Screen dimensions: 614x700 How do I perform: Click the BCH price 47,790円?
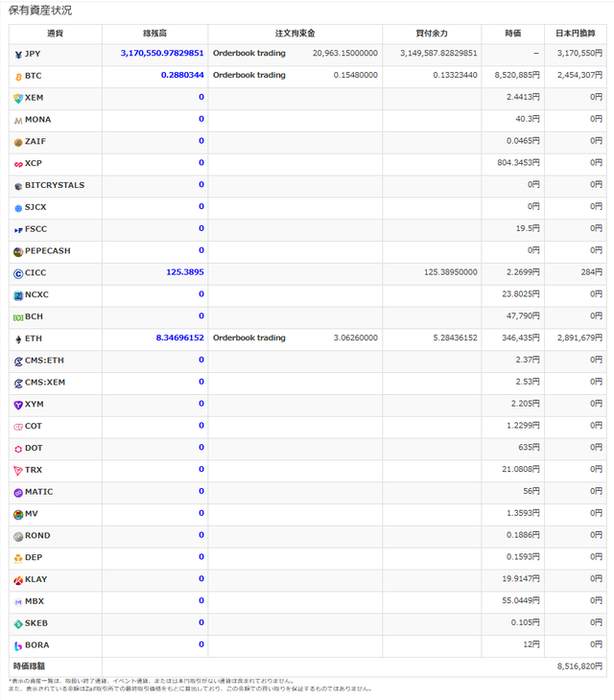coord(523,315)
